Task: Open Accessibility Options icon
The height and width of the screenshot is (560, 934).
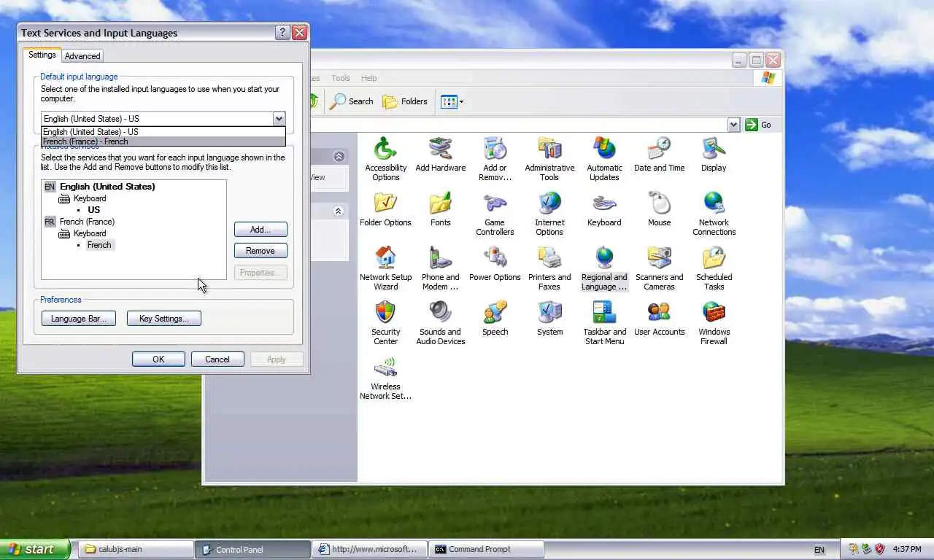Action: 385,158
